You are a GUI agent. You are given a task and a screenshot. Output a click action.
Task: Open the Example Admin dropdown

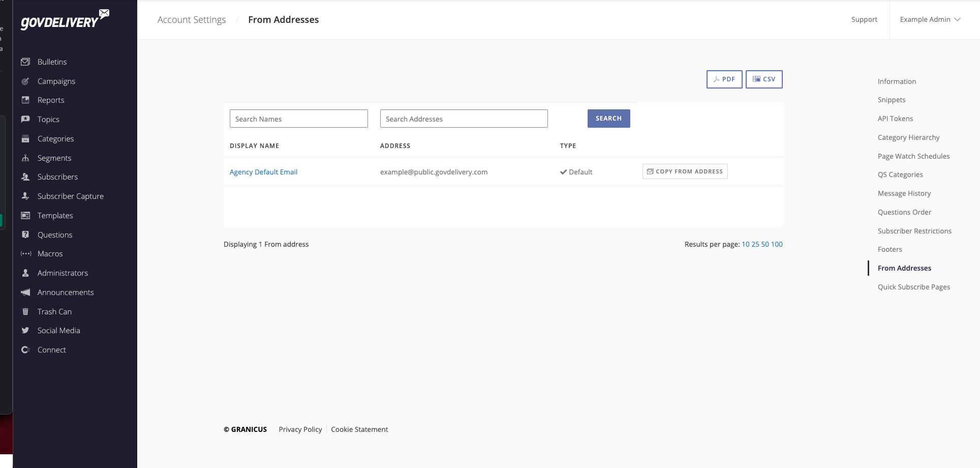coord(930,19)
